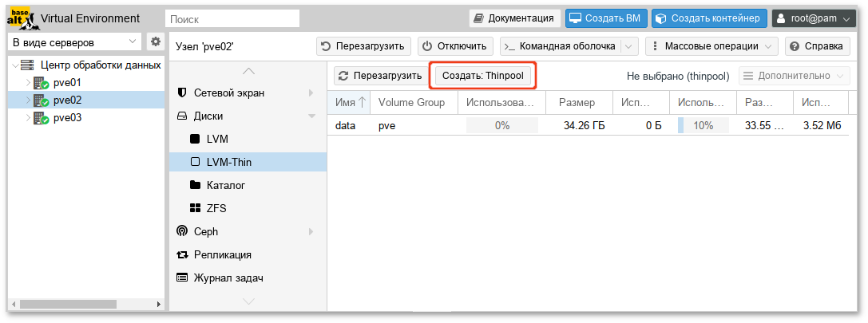Open tree view settings gear

156,41
